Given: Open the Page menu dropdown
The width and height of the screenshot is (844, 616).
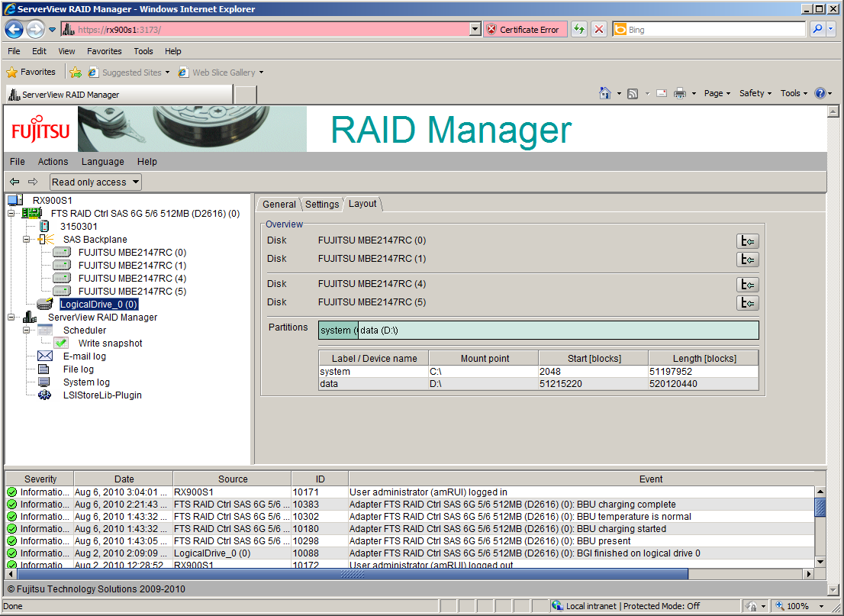Looking at the screenshot, I should click(x=717, y=93).
